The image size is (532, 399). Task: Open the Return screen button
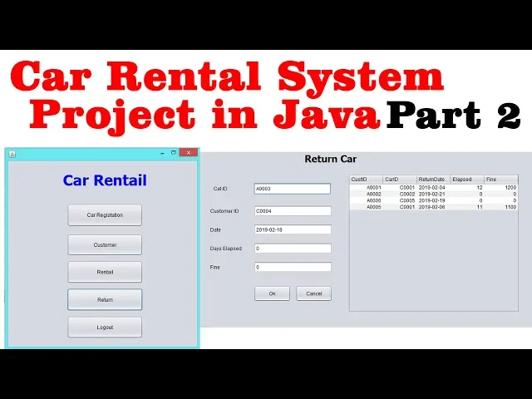click(105, 299)
